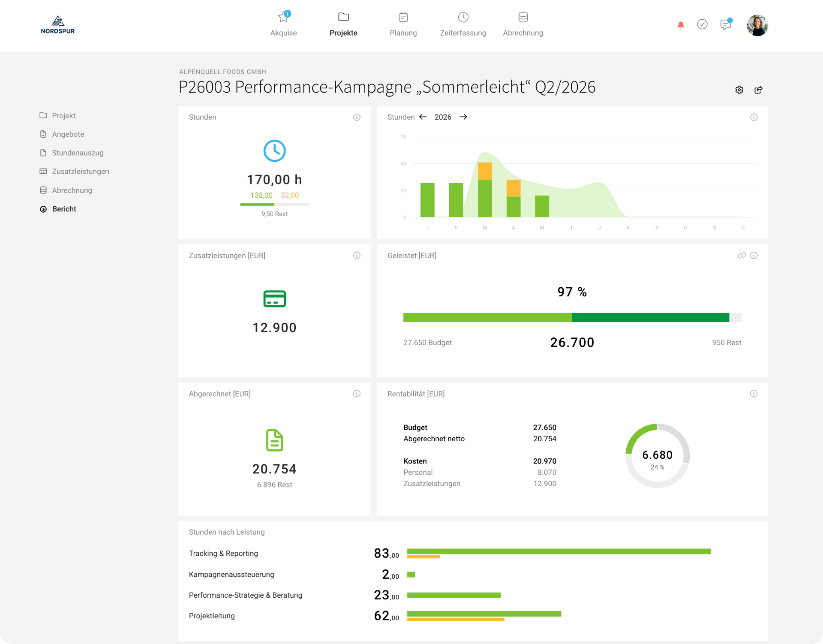Open the chat messages icon

point(726,24)
